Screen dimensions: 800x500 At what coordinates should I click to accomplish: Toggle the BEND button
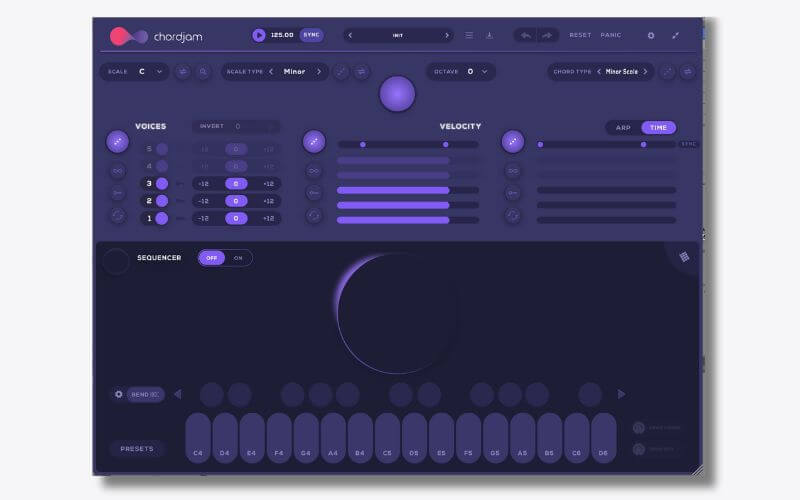point(145,394)
